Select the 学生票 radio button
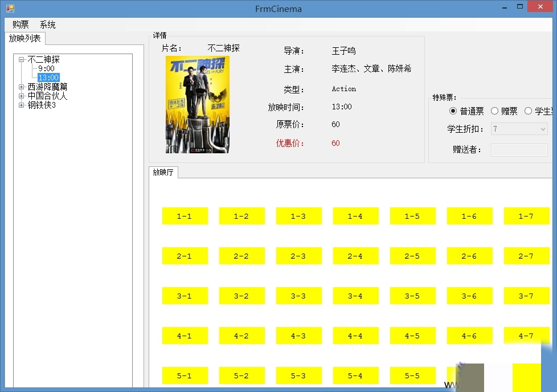Screen dimensions: 557x392 [x=528, y=111]
